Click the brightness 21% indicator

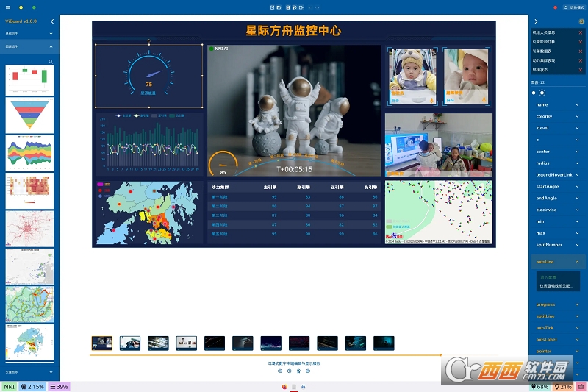[x=563, y=387]
